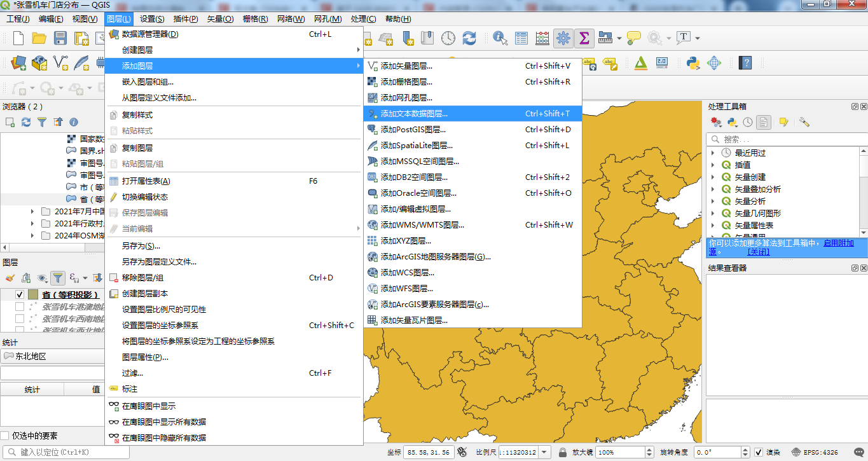Click the Map Tips speech bubble icon
Image resolution: width=868 pixels, height=461 pixels.
(x=633, y=38)
